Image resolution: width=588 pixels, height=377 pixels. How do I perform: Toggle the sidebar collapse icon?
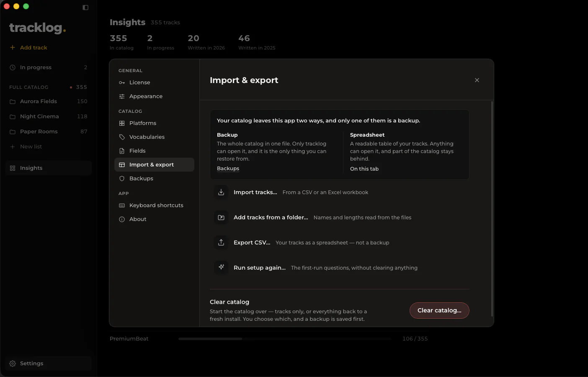[85, 8]
